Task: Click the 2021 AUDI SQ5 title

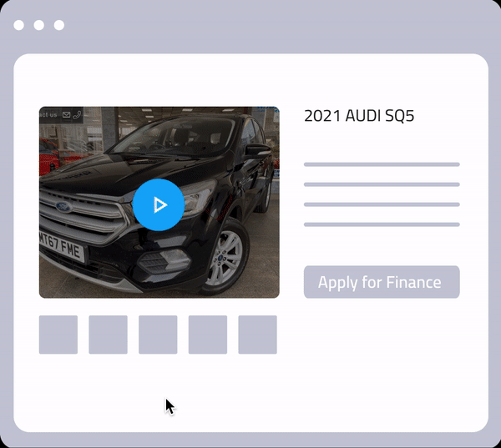Action: 359,116
